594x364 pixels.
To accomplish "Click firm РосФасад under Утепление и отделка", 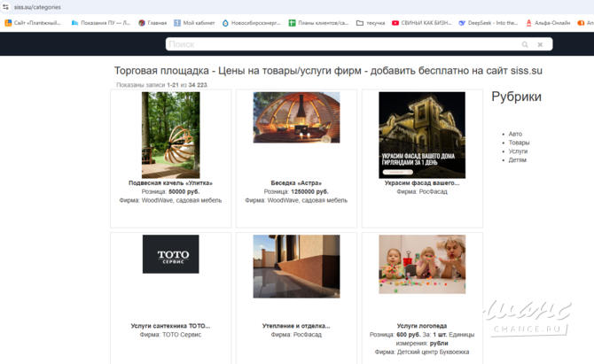I will (x=308, y=335).
